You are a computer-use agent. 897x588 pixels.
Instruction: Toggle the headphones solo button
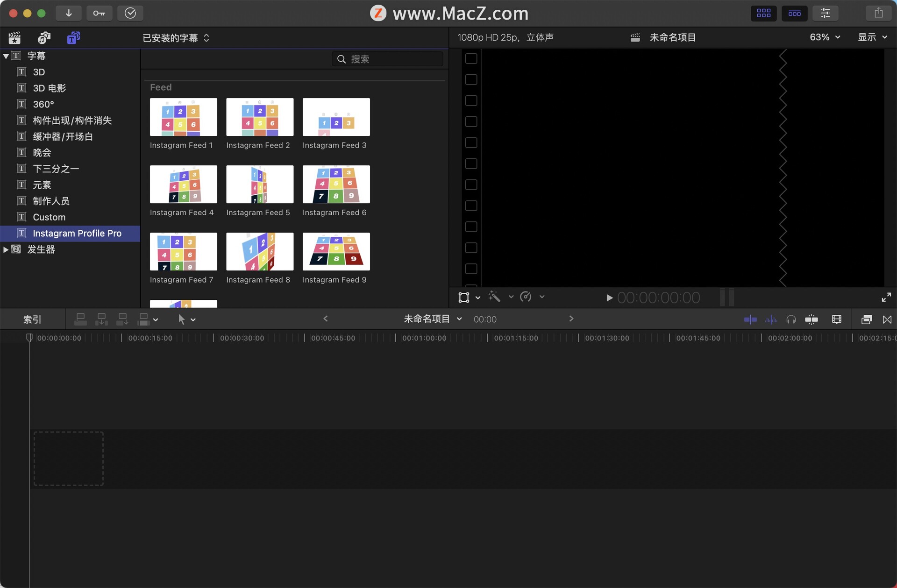[x=791, y=319]
